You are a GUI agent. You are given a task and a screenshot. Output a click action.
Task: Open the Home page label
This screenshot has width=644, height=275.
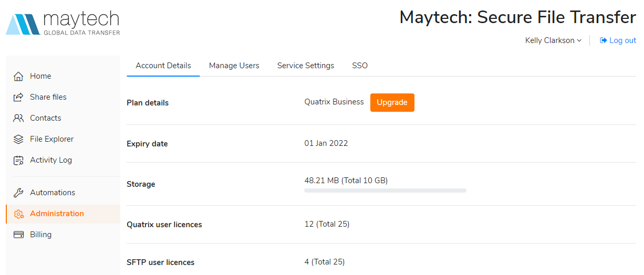coord(40,76)
